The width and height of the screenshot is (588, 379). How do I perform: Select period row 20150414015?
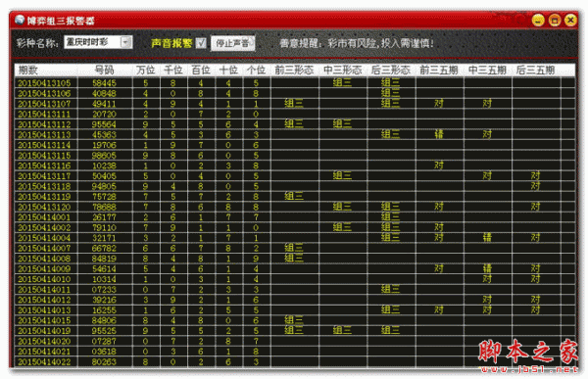[294, 320]
